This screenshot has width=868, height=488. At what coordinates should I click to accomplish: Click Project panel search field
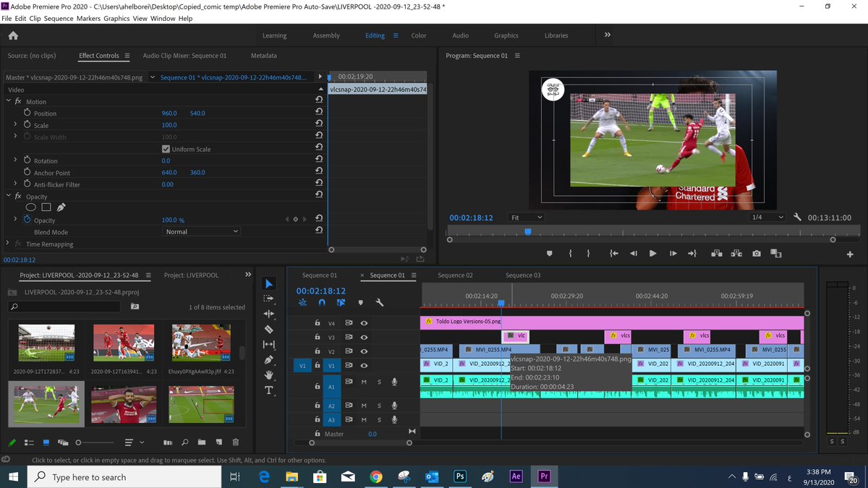[64, 307]
